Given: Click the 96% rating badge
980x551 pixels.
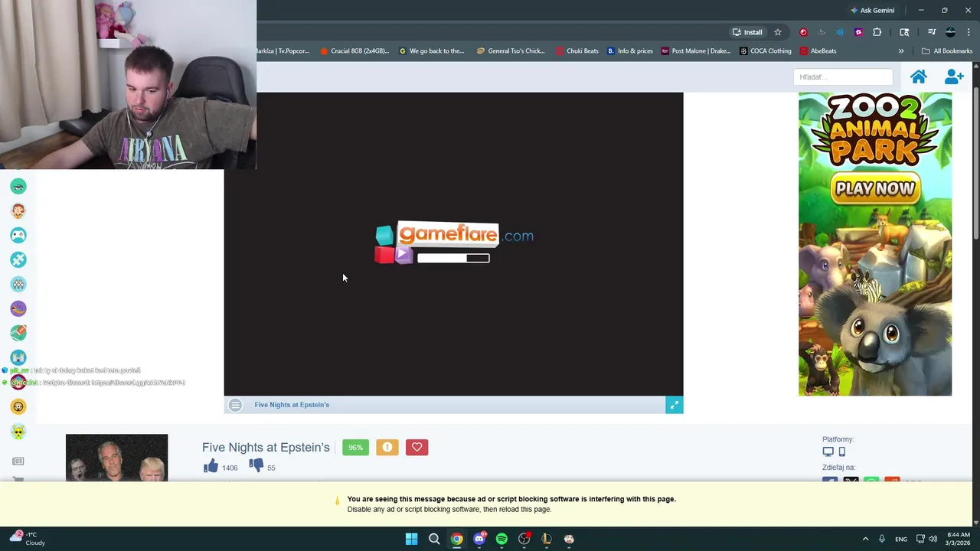Looking at the screenshot, I should click(355, 448).
